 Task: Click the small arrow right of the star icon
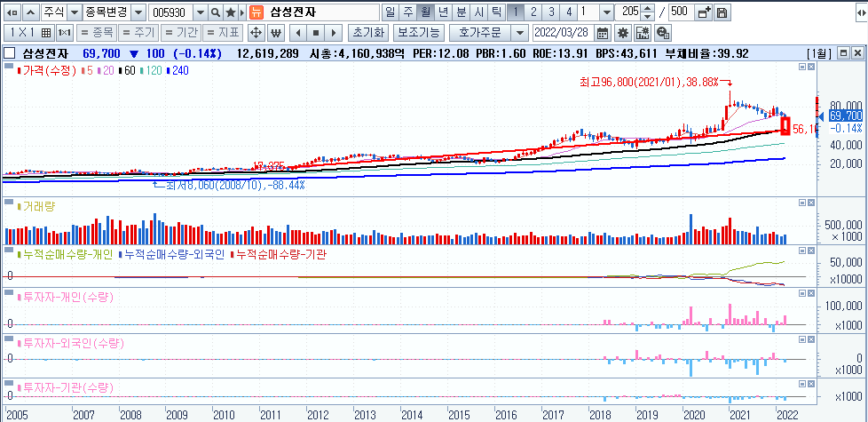[x=242, y=12]
